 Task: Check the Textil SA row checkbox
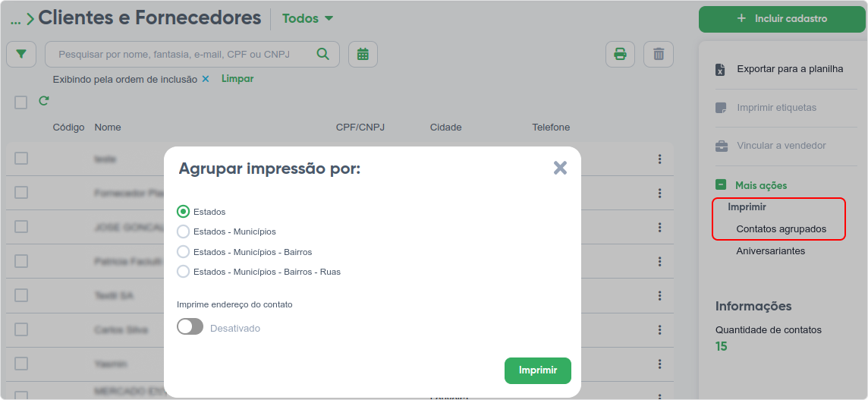tap(21, 295)
